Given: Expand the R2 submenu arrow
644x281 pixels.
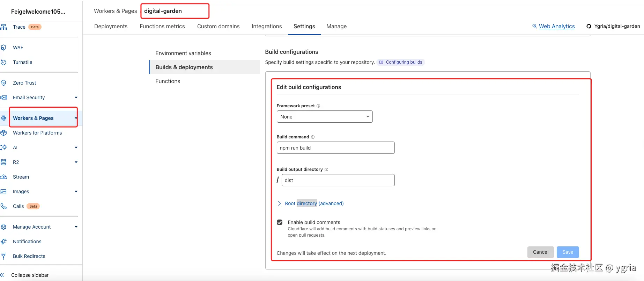Looking at the screenshot, I should [76, 162].
